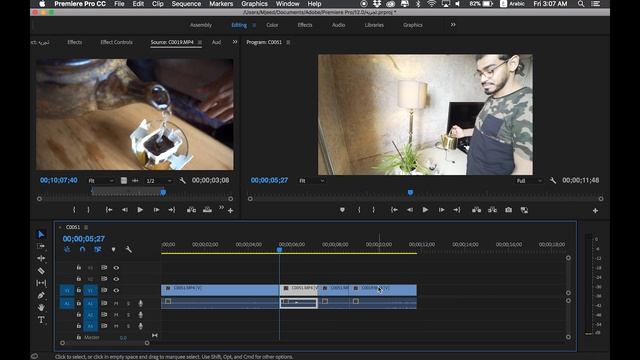
Task: Open the Markers menu
Action: coord(221,4)
